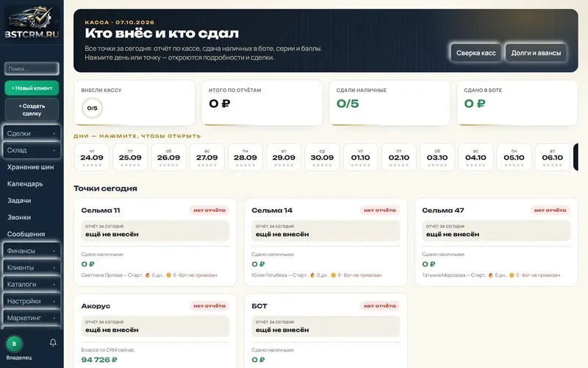Open Сверка касс
The image size is (588, 368).
pos(476,53)
